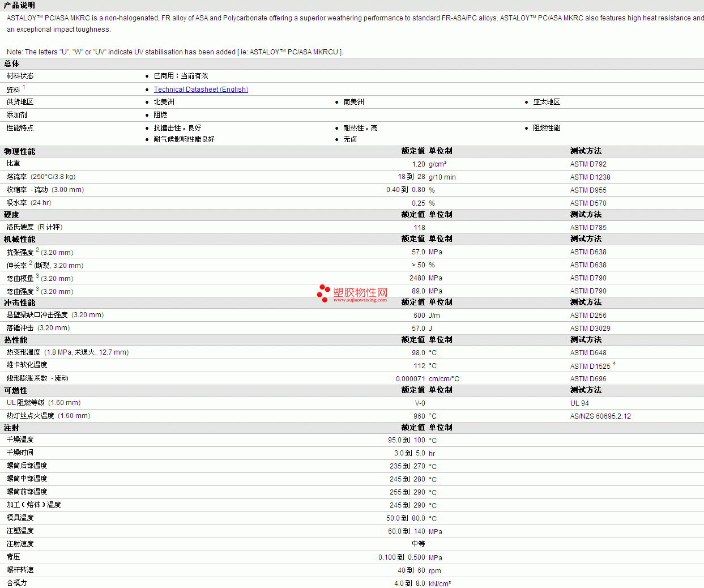This screenshot has width=704, height=588.
Task: Click the 热性能 section header
Action: click(16, 340)
